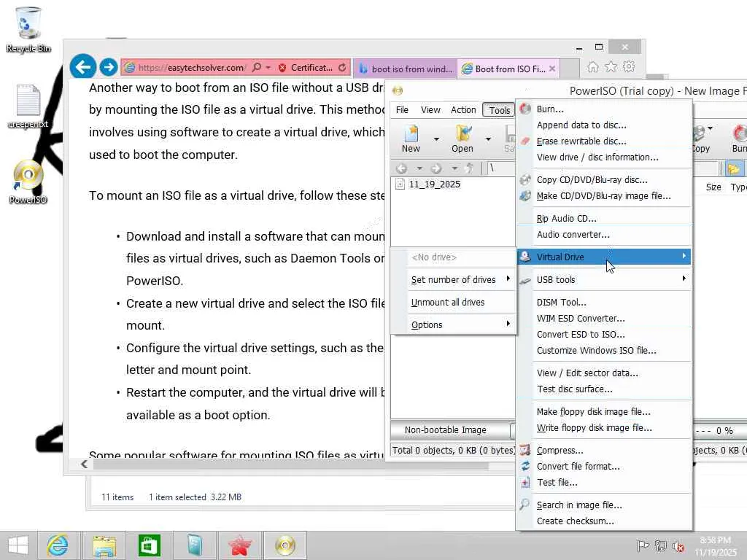The height and width of the screenshot is (560, 747).
Task: Open the browser search dropdown arrow
Action: [x=268, y=68]
